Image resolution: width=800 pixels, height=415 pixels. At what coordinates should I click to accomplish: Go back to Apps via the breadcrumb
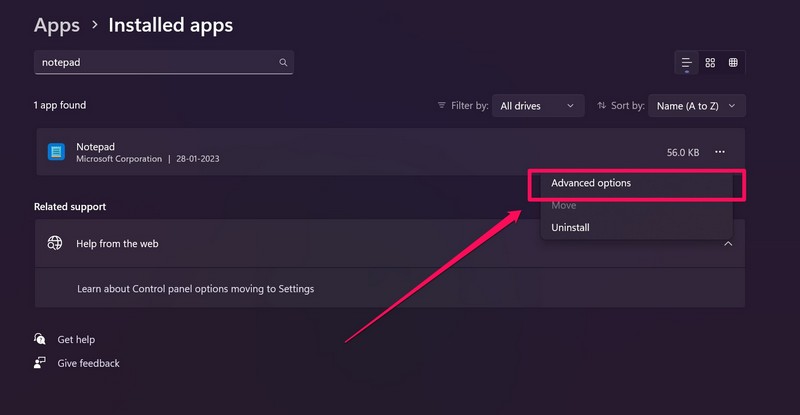pyautogui.click(x=57, y=24)
